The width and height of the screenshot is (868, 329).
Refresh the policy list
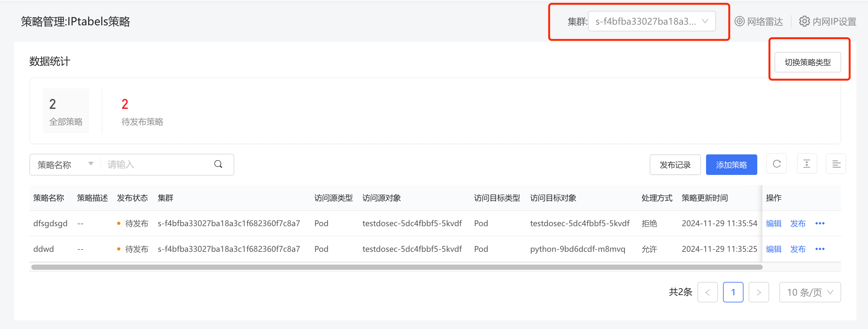pos(776,164)
